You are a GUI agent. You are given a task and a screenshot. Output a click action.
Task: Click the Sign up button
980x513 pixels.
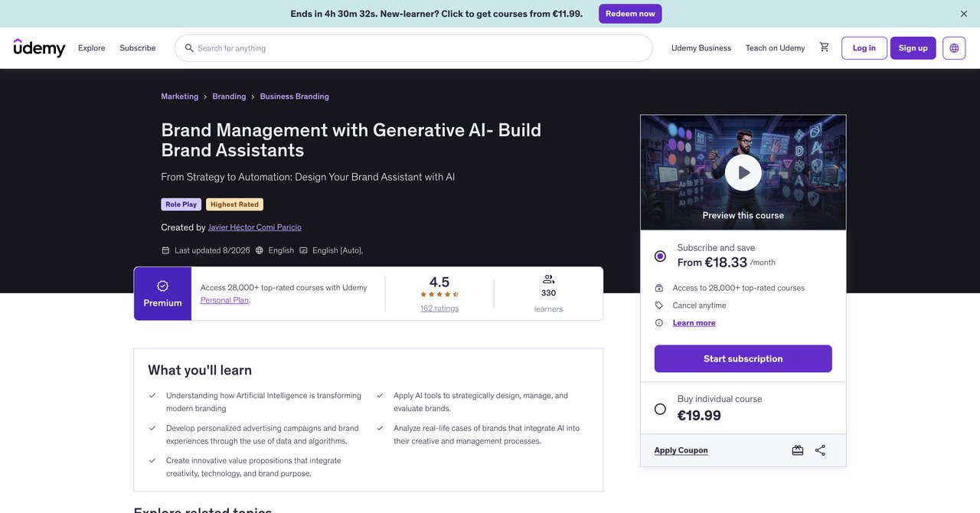coord(913,48)
